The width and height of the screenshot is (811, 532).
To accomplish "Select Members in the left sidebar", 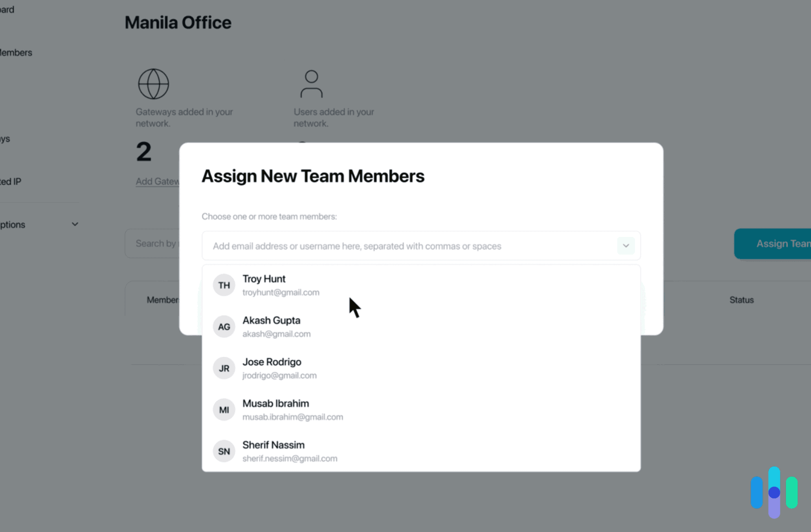I will (16, 52).
